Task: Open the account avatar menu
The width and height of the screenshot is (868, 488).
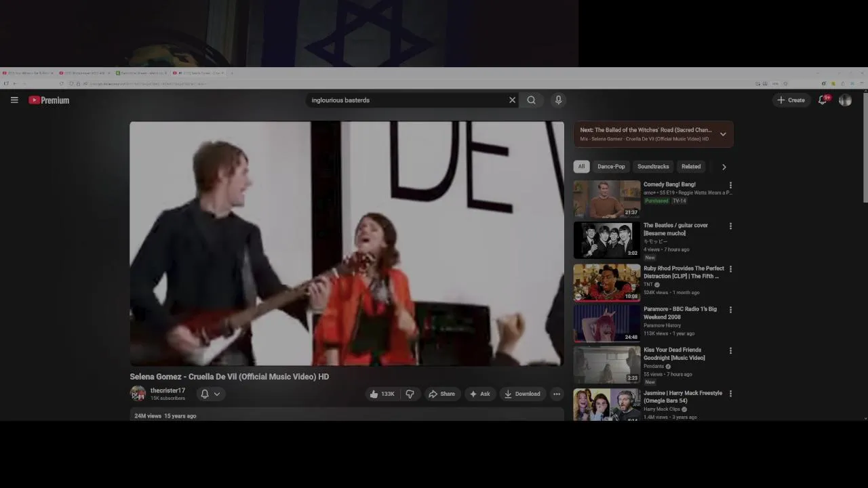Action: (x=845, y=100)
